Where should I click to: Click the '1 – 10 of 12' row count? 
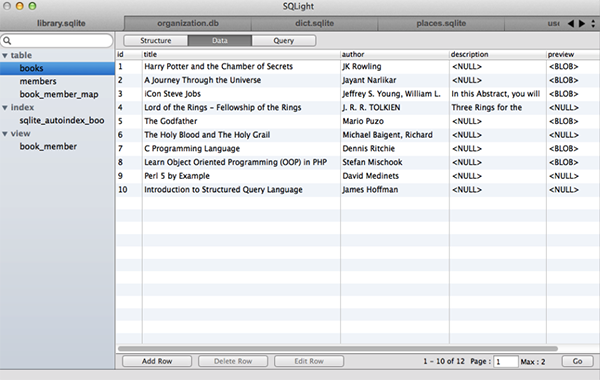pos(443,361)
